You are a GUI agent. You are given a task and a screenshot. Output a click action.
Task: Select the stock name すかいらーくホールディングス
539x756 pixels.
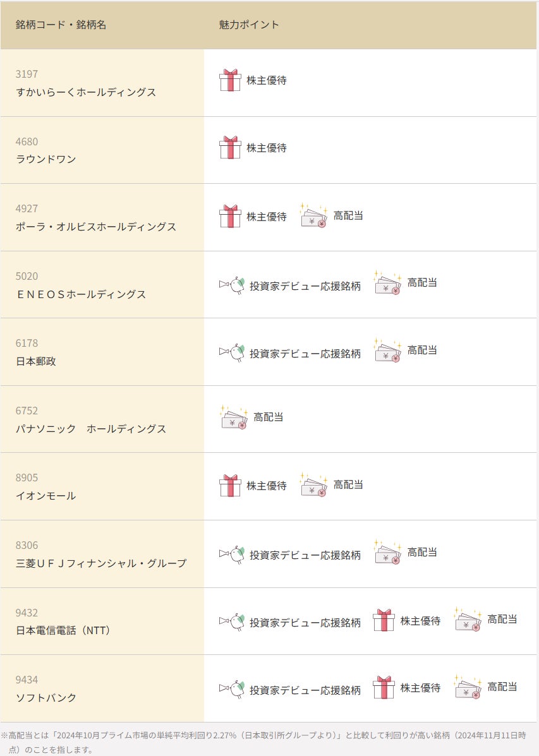click(x=86, y=92)
